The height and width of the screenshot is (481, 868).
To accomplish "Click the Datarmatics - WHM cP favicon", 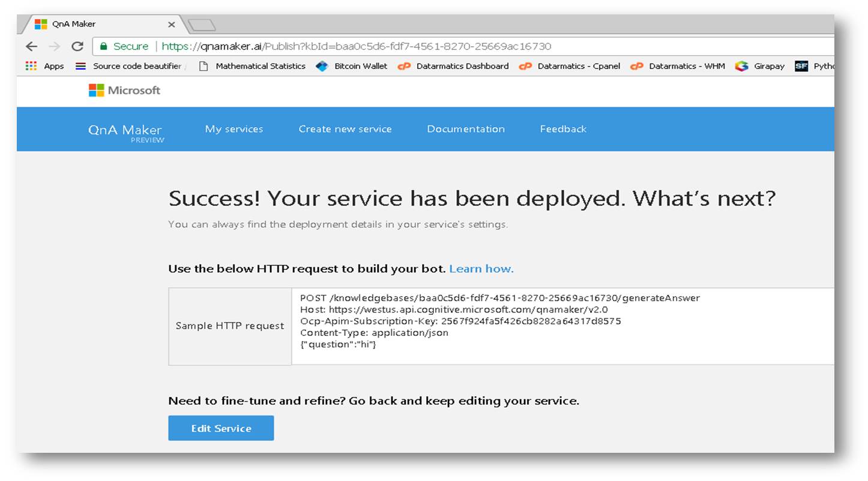I will [x=636, y=66].
